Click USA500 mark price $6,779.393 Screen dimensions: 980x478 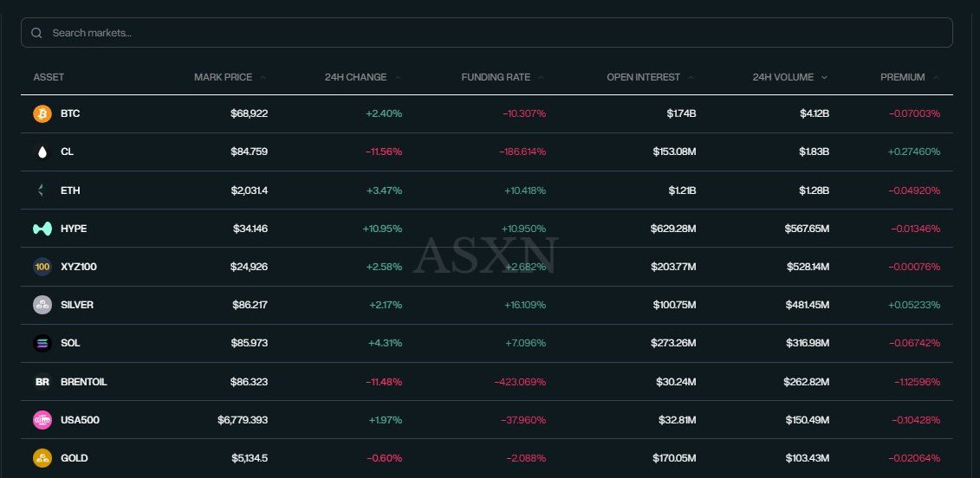243,420
